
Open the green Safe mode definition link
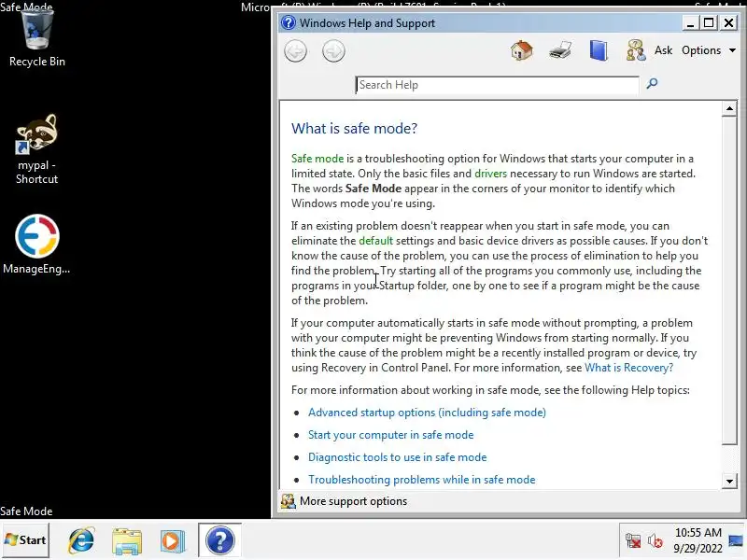[x=317, y=159]
